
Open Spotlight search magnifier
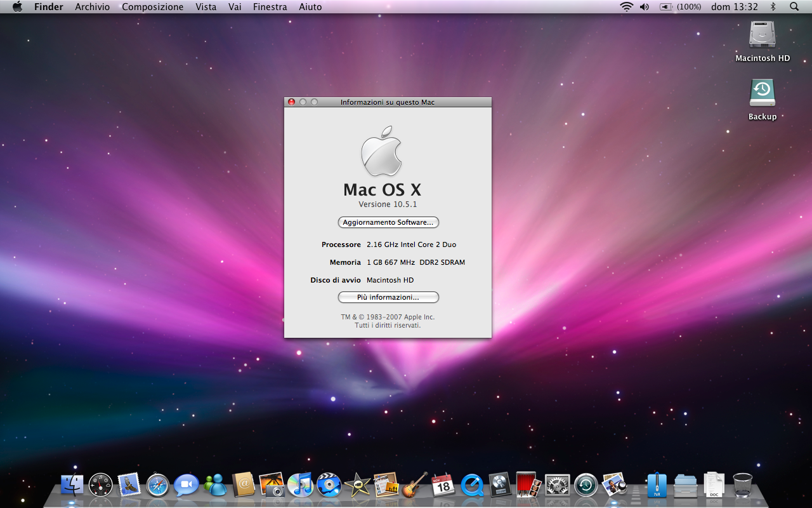tap(794, 7)
